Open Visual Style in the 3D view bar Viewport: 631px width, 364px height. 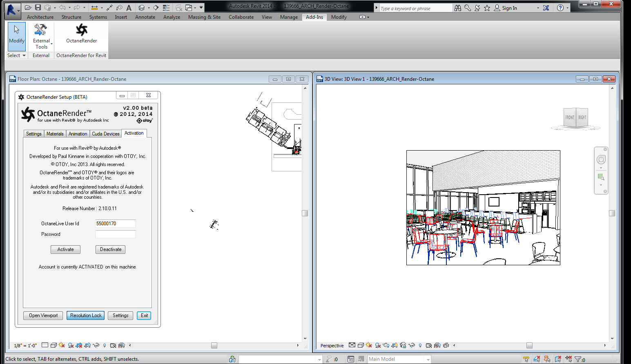[x=361, y=345]
